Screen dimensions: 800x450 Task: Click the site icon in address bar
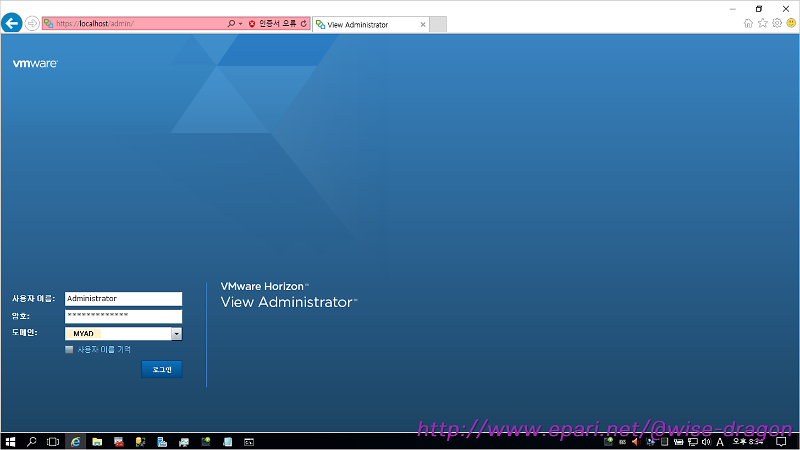[49, 23]
